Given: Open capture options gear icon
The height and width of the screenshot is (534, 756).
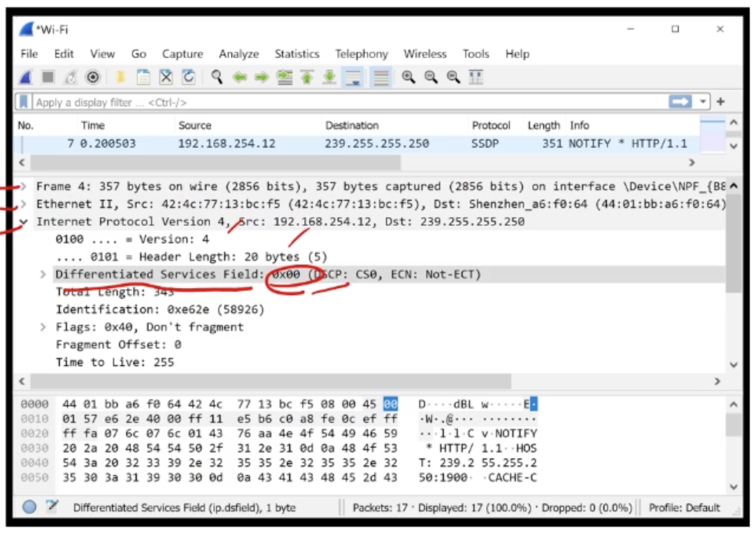Looking at the screenshot, I should coord(93,77).
